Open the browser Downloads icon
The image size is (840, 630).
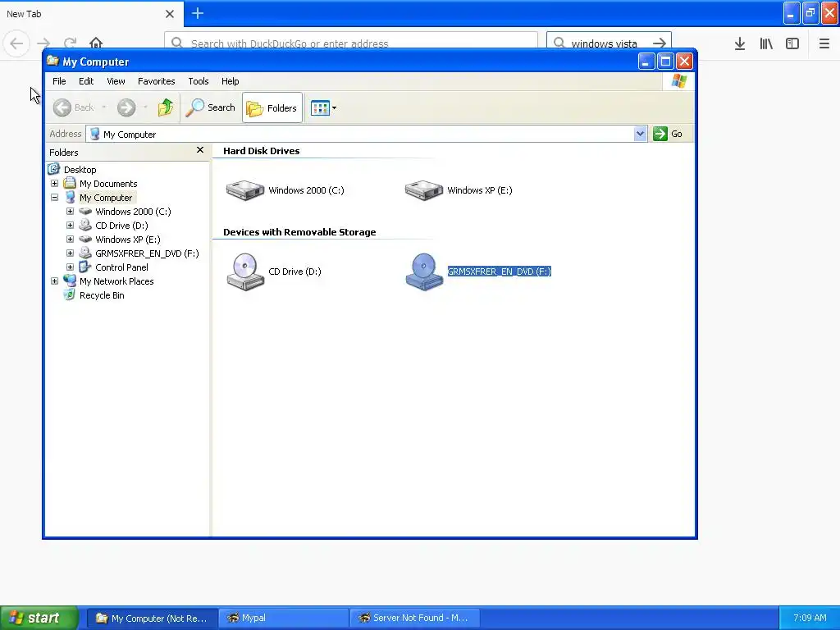click(x=740, y=44)
